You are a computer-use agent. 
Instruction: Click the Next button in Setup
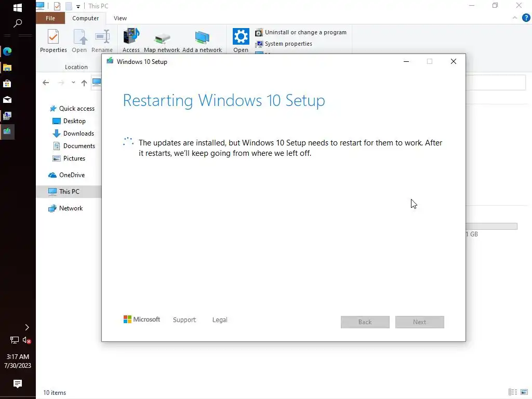pos(419,322)
